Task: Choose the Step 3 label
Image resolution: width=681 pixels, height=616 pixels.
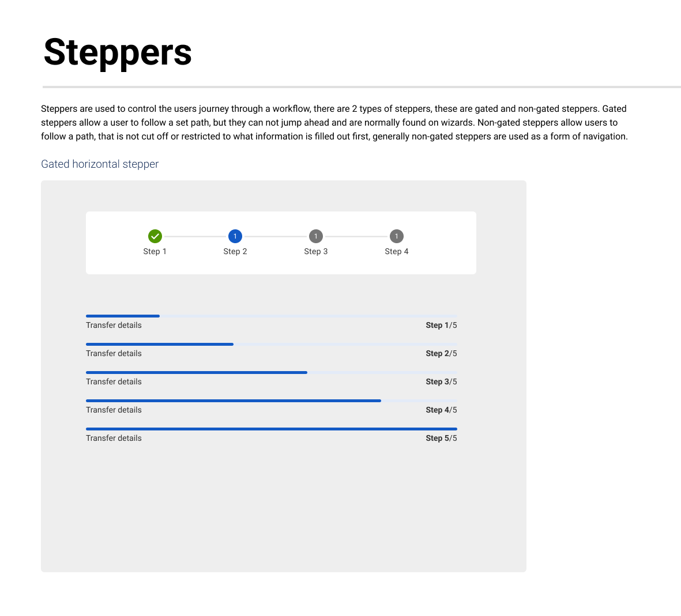Action: point(316,251)
